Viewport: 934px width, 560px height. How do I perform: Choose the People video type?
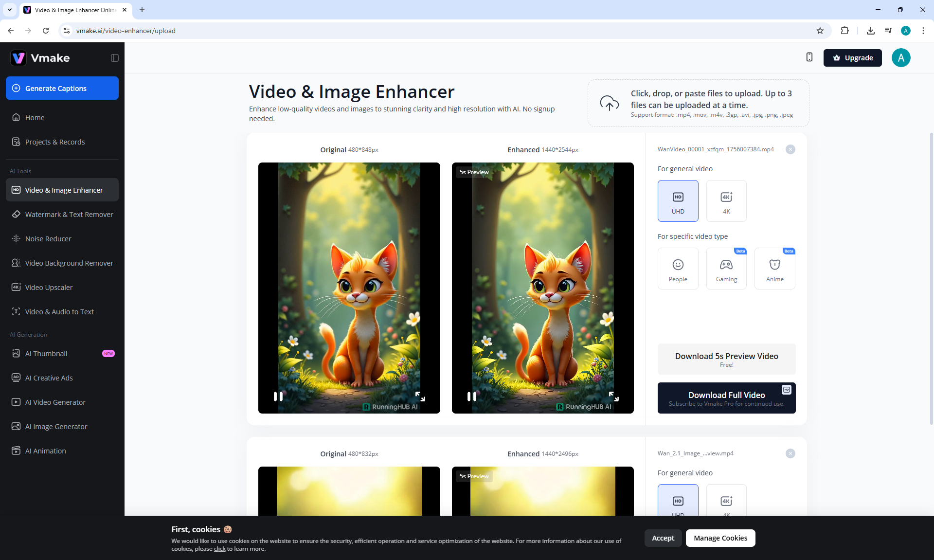[678, 269]
